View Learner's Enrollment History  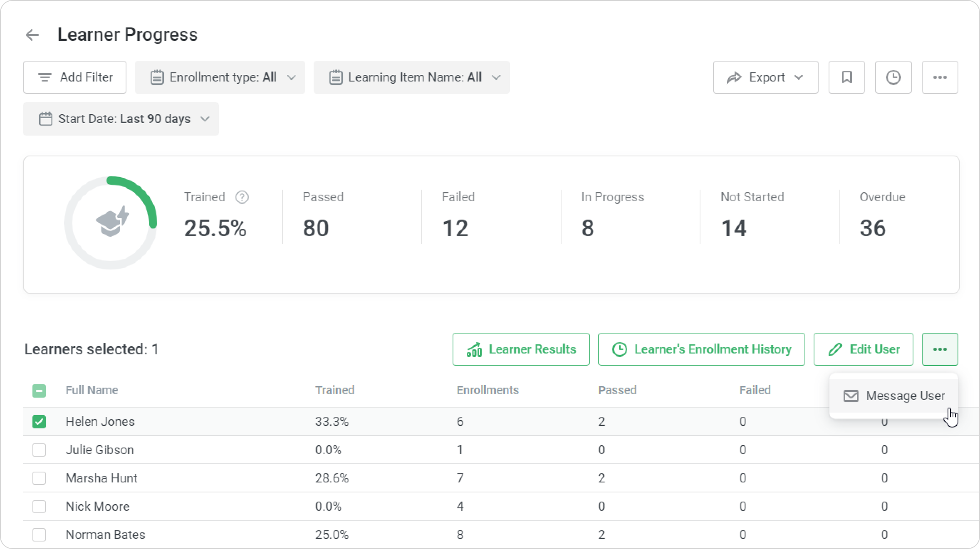point(701,349)
